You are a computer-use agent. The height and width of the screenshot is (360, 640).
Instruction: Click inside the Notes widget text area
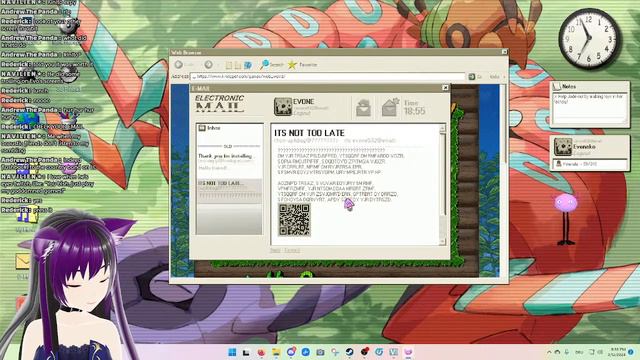point(589,108)
